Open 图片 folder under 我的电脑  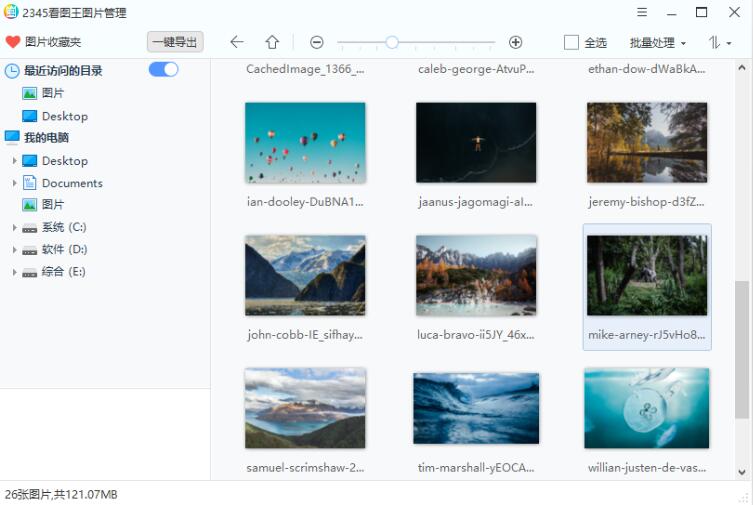(53, 205)
